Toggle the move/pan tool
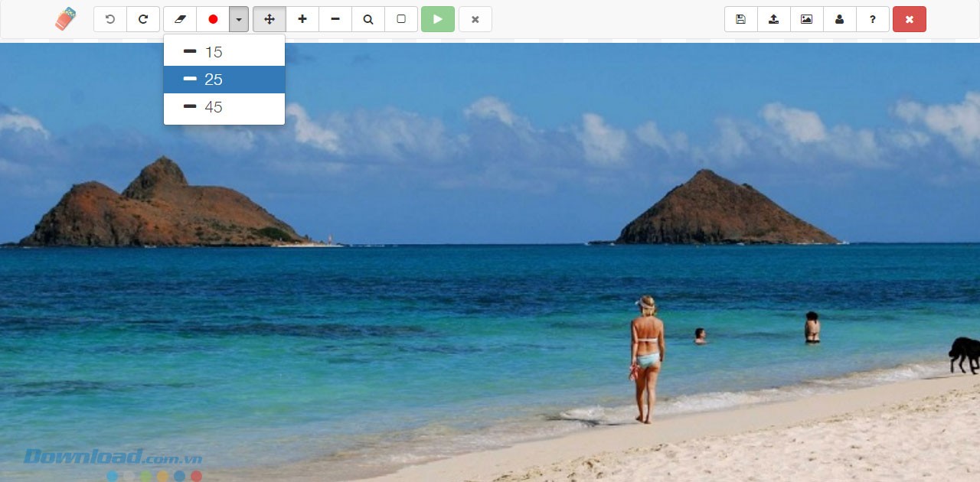Screen dimensions: 980x482 coord(269,19)
